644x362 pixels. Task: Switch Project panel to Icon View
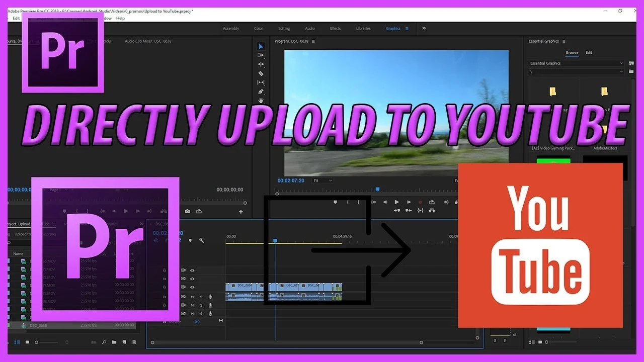tap(26, 342)
